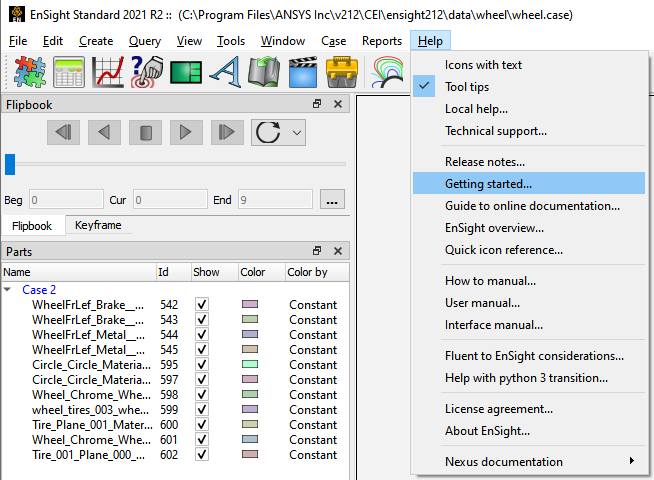
Task: Toggle Show checkbox for part 545
Action: [202, 349]
